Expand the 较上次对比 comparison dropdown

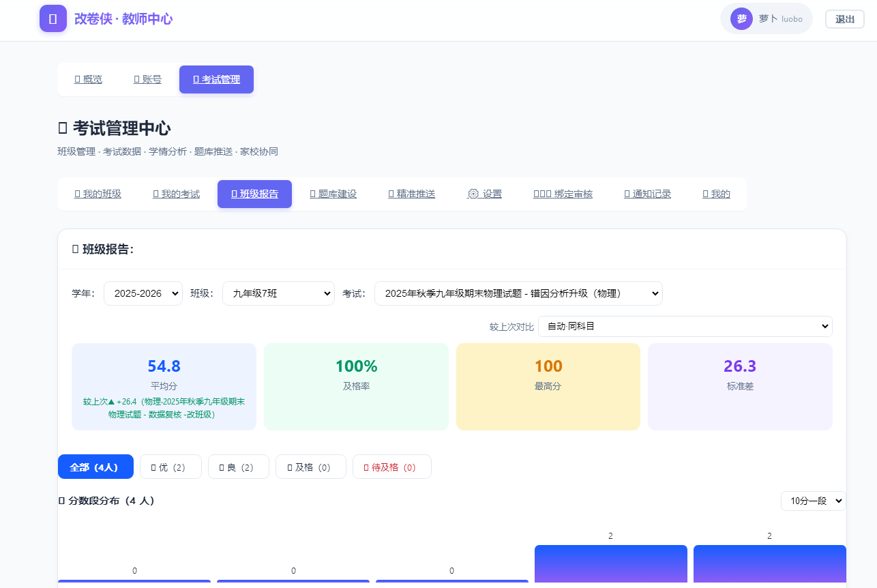(685, 326)
